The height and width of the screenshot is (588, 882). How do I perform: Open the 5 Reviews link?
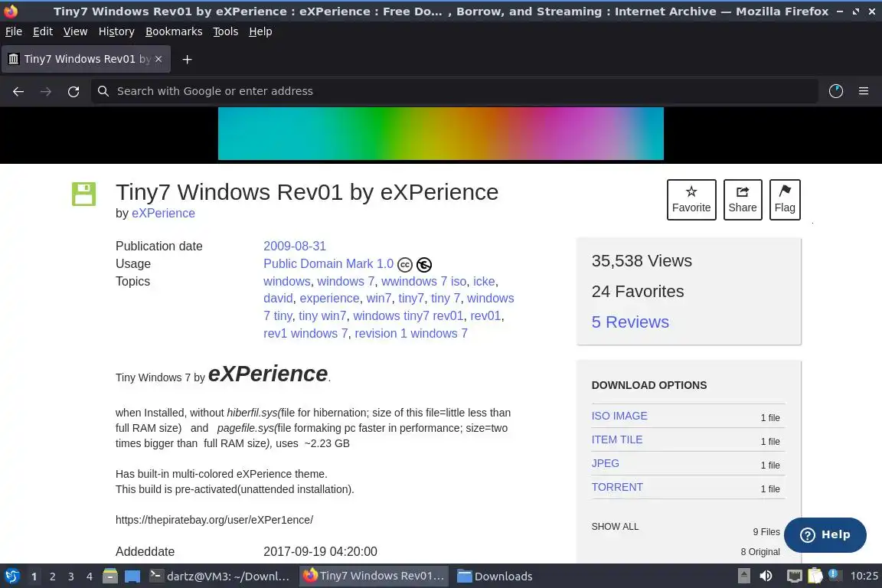coord(630,322)
